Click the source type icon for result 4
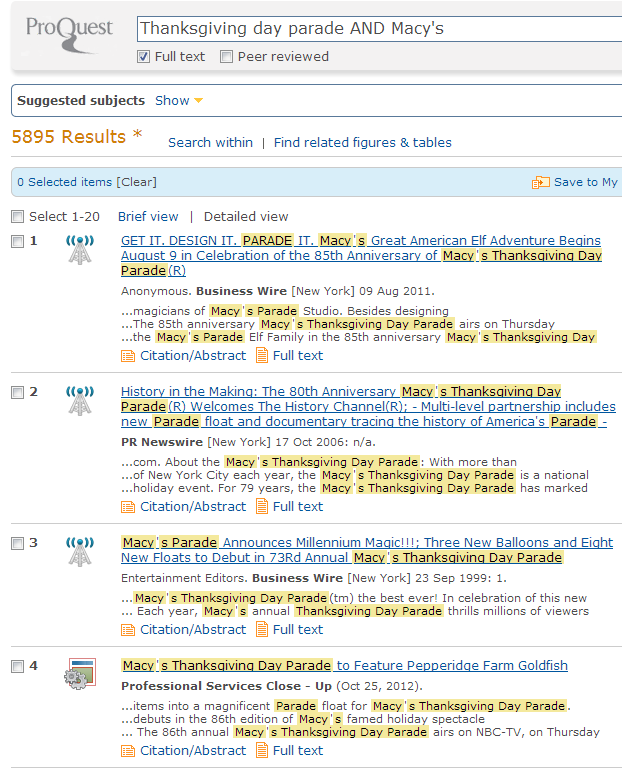The height and width of the screenshot is (773, 622). click(x=80, y=673)
